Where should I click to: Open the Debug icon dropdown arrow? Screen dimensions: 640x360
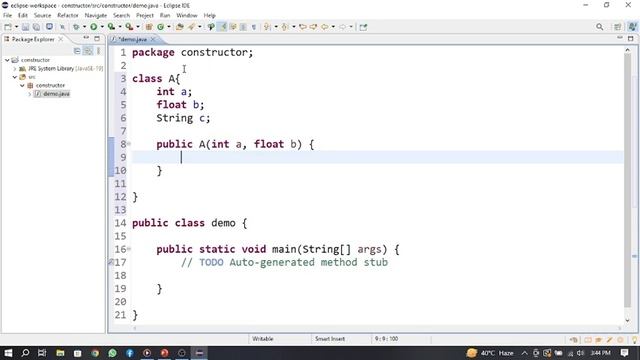(84, 27)
